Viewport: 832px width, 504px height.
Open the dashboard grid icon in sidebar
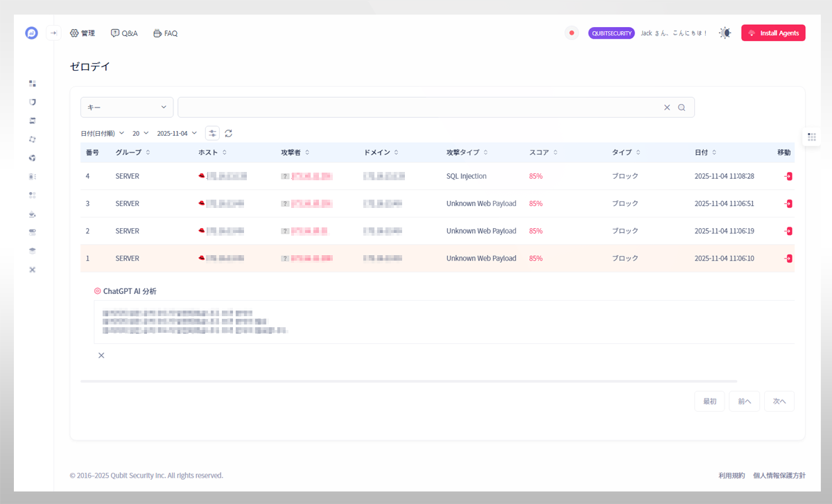[x=32, y=83]
